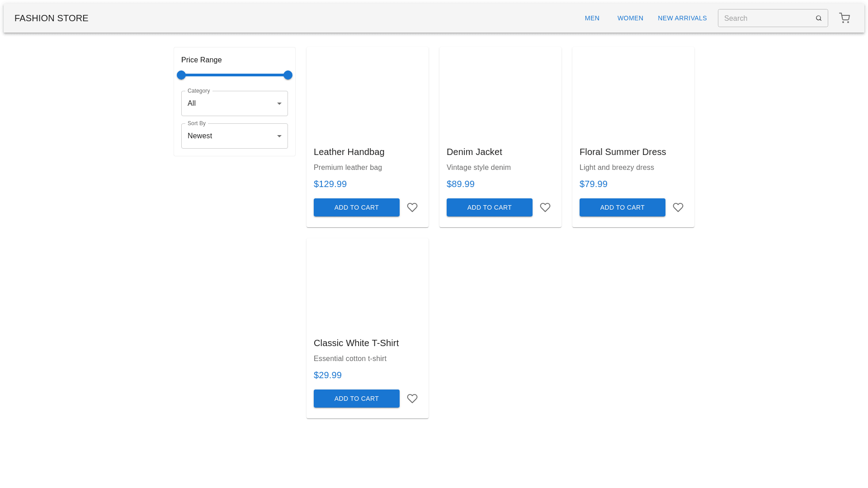The width and height of the screenshot is (868, 488).
Task: Click the search magnifier icon
Action: tap(818, 18)
